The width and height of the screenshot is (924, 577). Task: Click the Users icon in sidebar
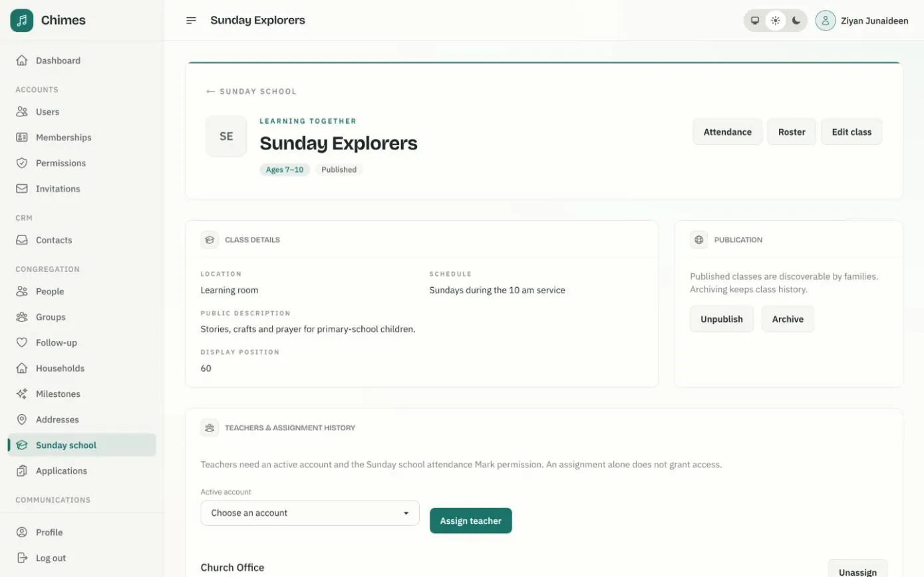[x=22, y=112]
